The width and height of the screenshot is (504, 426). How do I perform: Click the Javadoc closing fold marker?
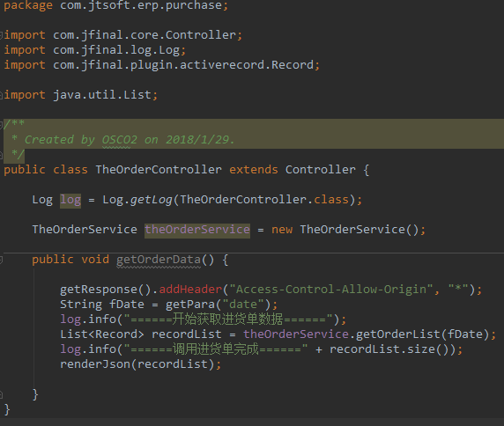click(1, 155)
